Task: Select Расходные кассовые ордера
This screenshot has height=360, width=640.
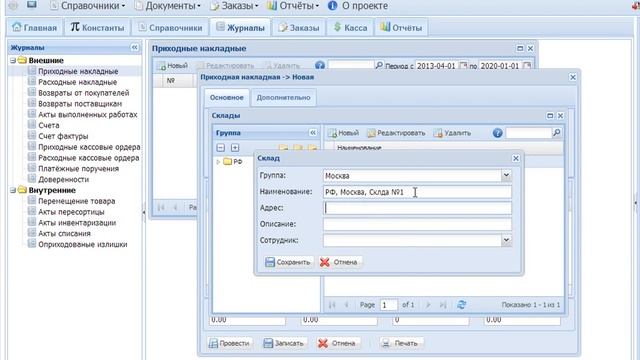Action: point(89,158)
